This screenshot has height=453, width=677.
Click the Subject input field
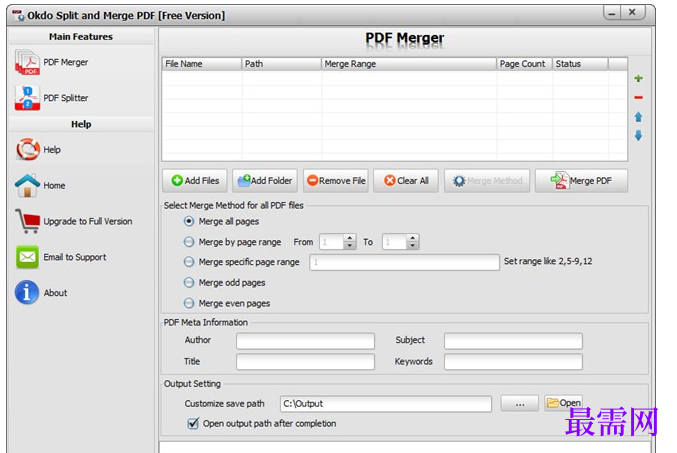pyautogui.click(x=513, y=341)
